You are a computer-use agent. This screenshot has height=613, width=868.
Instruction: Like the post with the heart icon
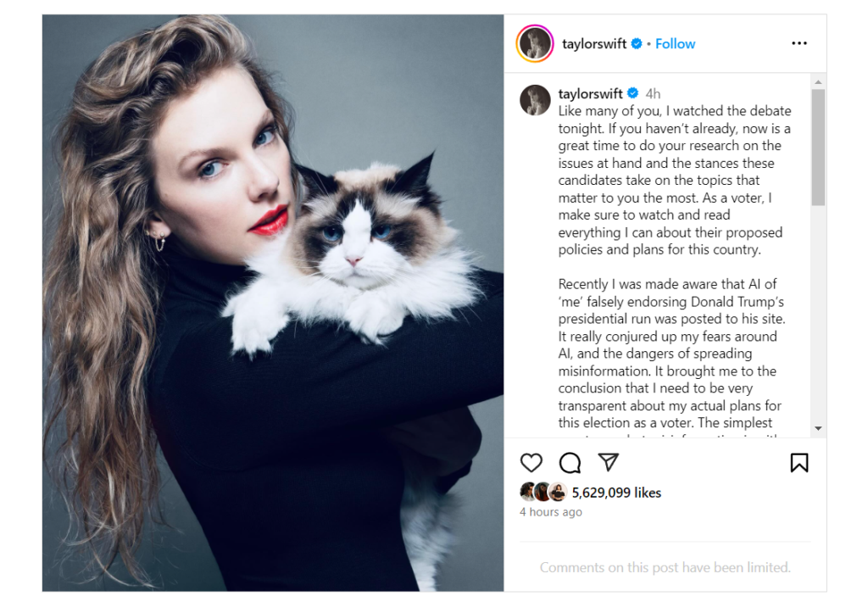click(531, 462)
